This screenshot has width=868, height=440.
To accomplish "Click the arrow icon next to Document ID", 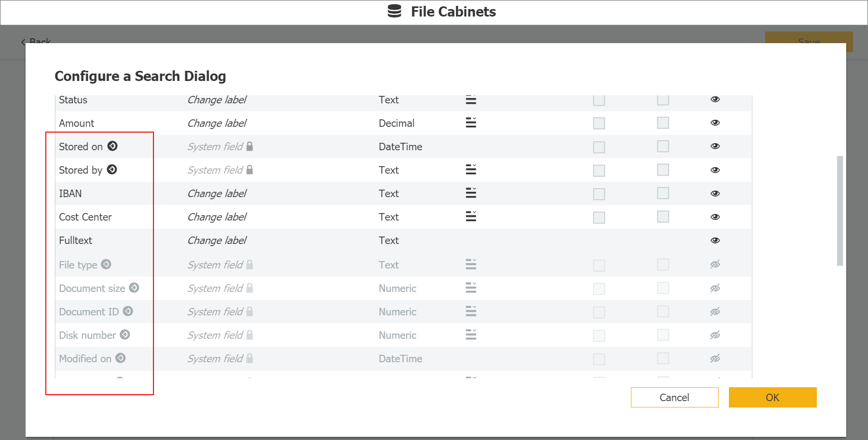I will [x=128, y=311].
